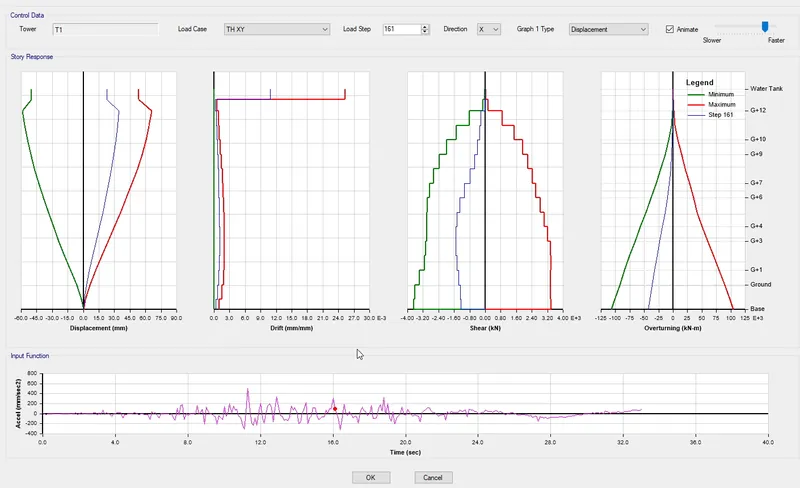Image resolution: width=800 pixels, height=488 pixels.
Task: Click the '40.0' tick on time axis
Action: click(768, 443)
